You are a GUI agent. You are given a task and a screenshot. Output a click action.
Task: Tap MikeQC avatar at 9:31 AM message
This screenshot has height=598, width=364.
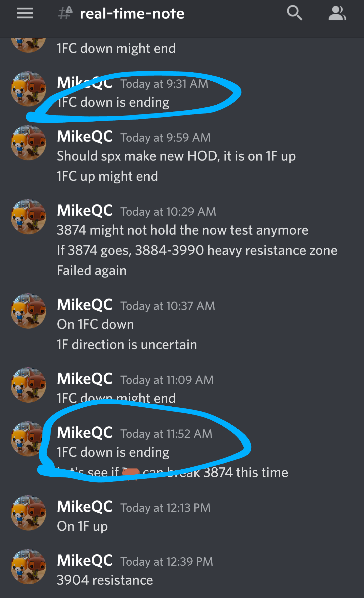[x=28, y=89]
